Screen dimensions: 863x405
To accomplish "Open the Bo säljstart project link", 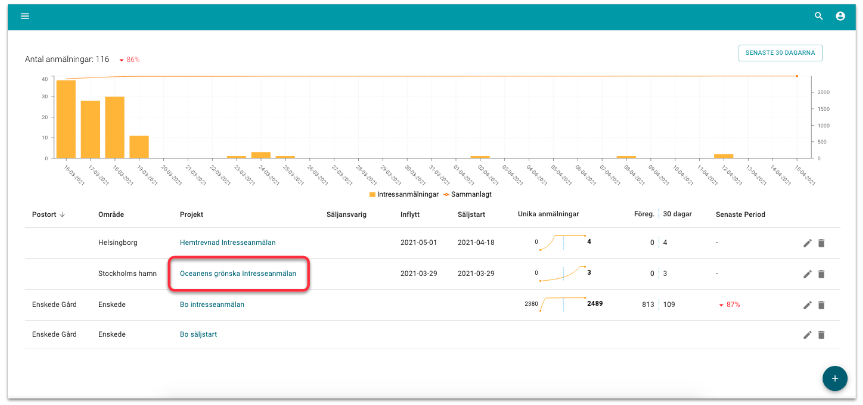I will (198, 334).
